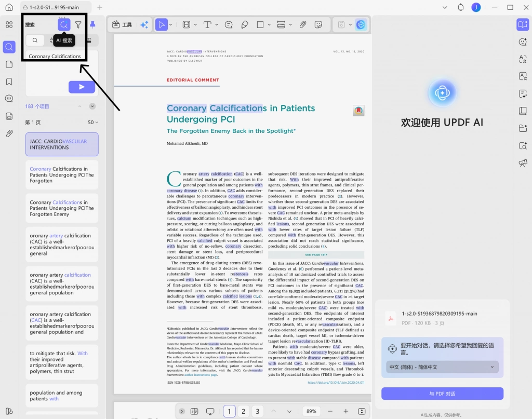Expand the results list circular chevron
This screenshot has height=419, width=532.
[92, 106]
